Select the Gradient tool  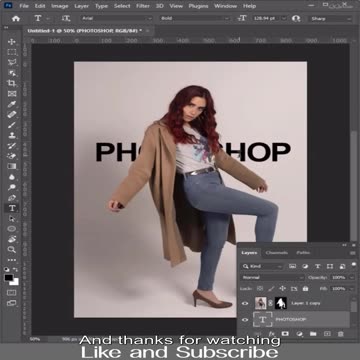[x=12, y=166]
